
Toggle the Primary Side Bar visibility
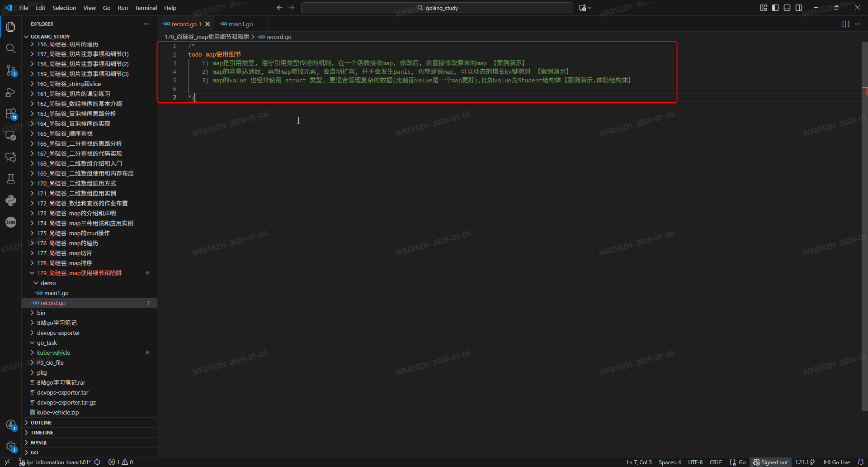pos(775,8)
